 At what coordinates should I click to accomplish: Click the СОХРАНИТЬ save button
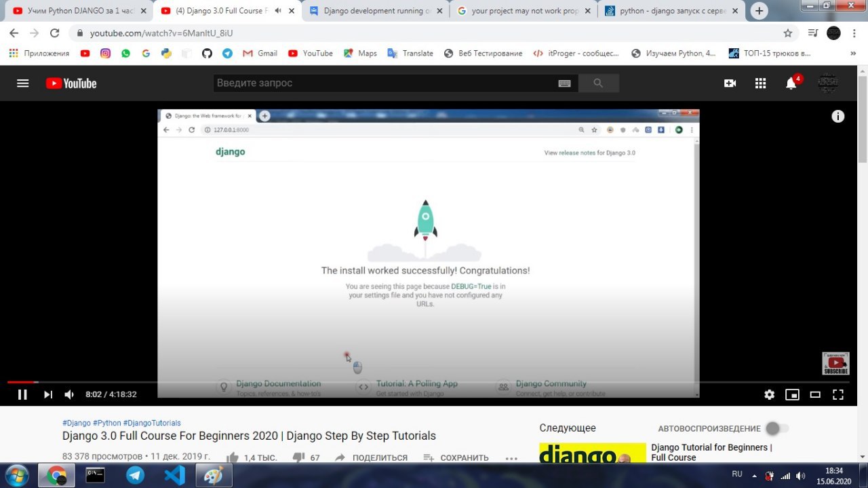[x=456, y=457]
